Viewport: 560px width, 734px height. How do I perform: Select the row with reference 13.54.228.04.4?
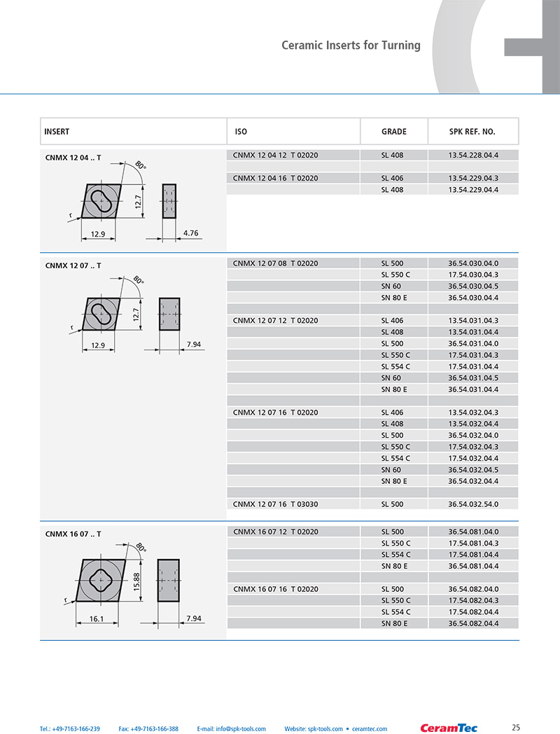pos(373,155)
